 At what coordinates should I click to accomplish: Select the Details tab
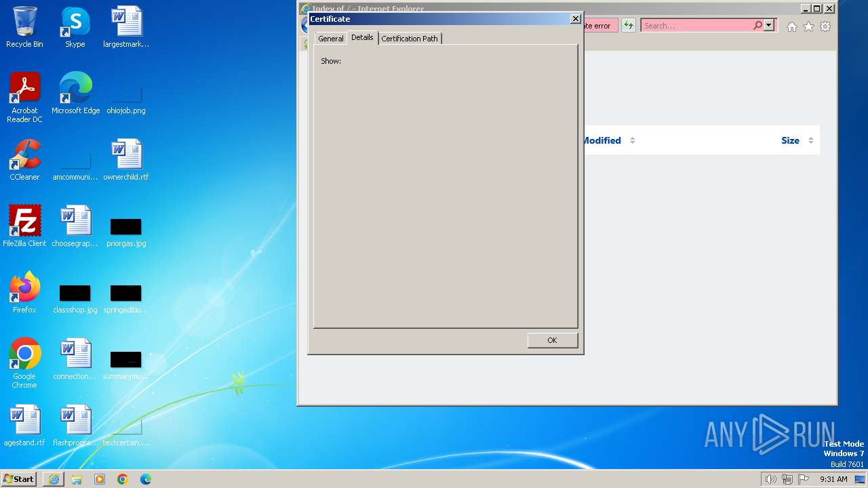coord(362,37)
